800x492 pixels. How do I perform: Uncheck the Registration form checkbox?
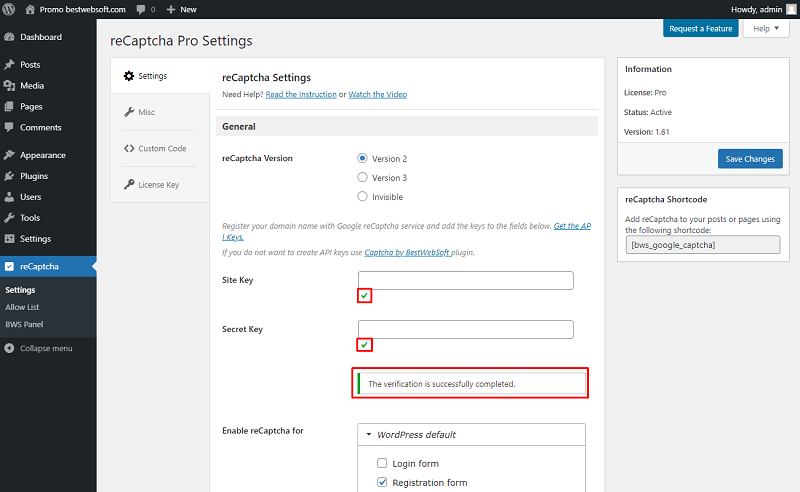(x=382, y=482)
